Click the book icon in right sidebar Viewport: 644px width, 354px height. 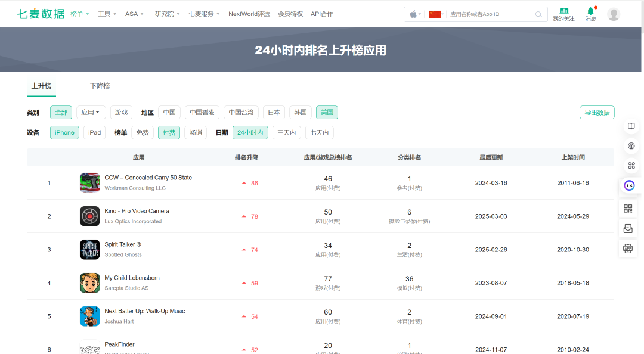pos(631,126)
